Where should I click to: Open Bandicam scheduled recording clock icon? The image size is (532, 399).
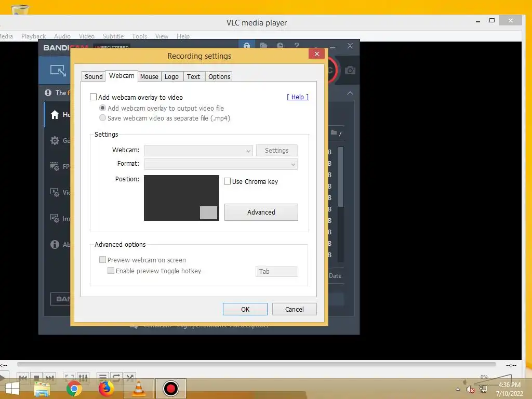click(x=280, y=45)
